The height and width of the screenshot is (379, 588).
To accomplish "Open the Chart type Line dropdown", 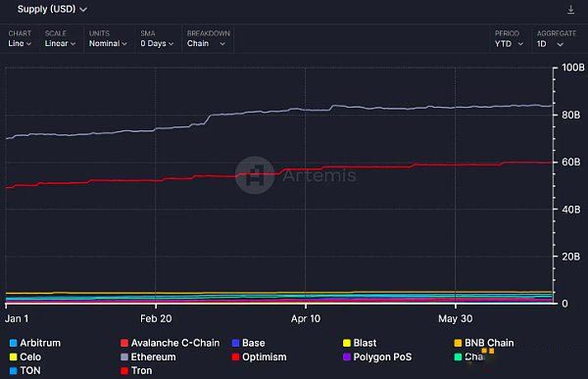I will tap(20, 38).
